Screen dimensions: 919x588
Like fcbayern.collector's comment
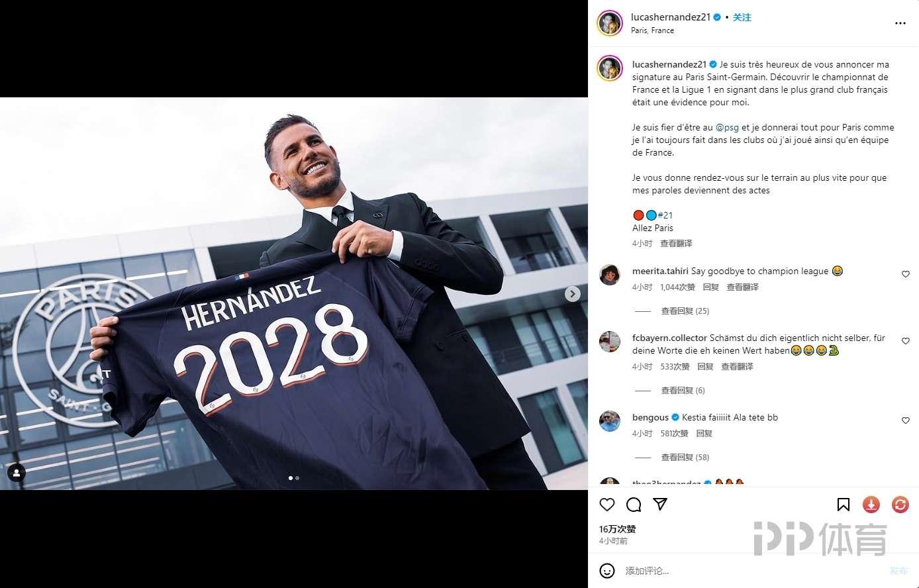[906, 341]
